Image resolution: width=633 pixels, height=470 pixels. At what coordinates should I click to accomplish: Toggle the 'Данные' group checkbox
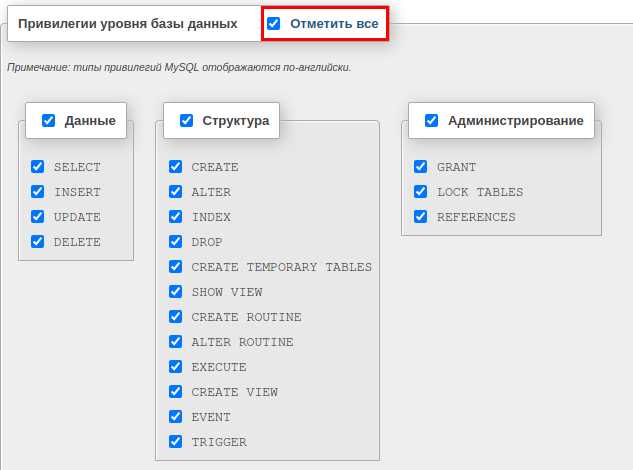(48, 120)
